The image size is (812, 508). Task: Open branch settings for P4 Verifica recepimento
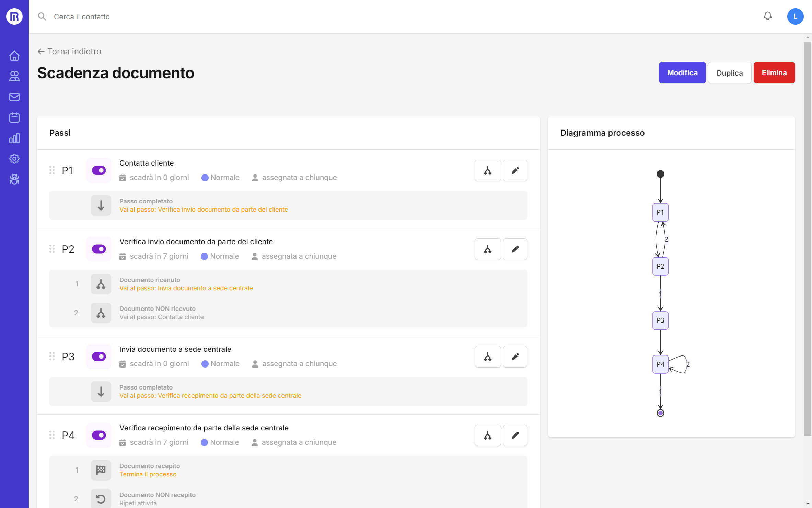pos(488,435)
